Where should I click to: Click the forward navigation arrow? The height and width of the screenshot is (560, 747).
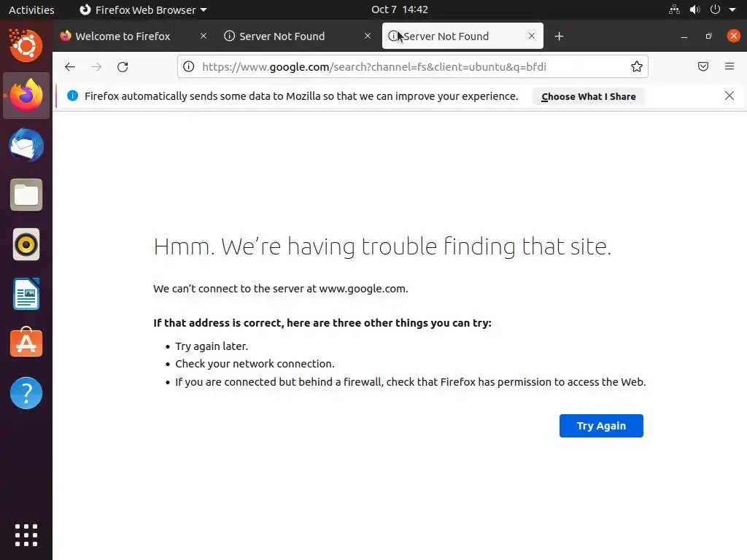96,66
